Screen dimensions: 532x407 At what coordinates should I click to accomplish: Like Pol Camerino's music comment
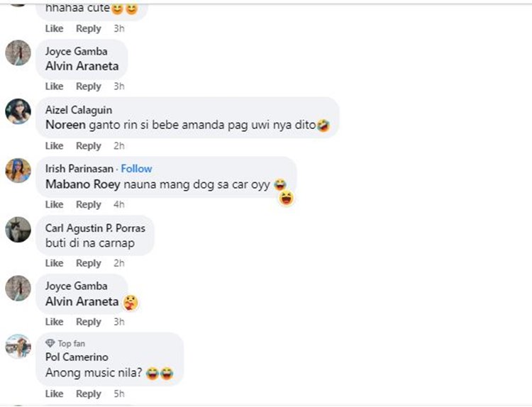click(55, 394)
